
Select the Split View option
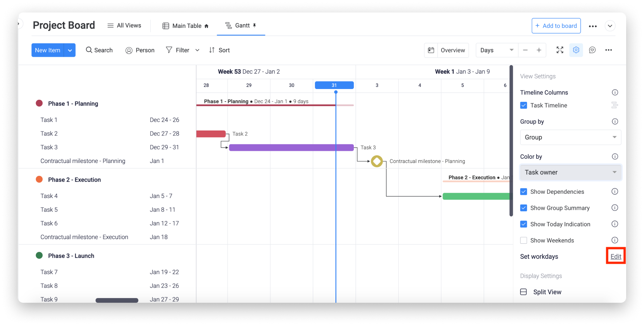(x=541, y=292)
